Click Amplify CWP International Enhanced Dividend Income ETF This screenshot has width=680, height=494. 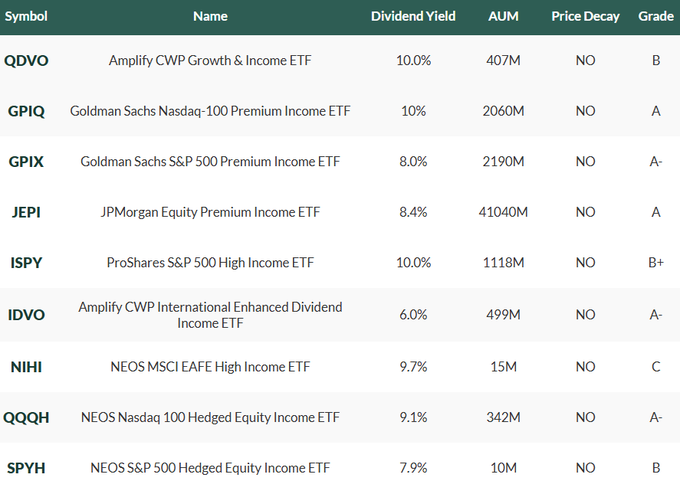coord(210,315)
